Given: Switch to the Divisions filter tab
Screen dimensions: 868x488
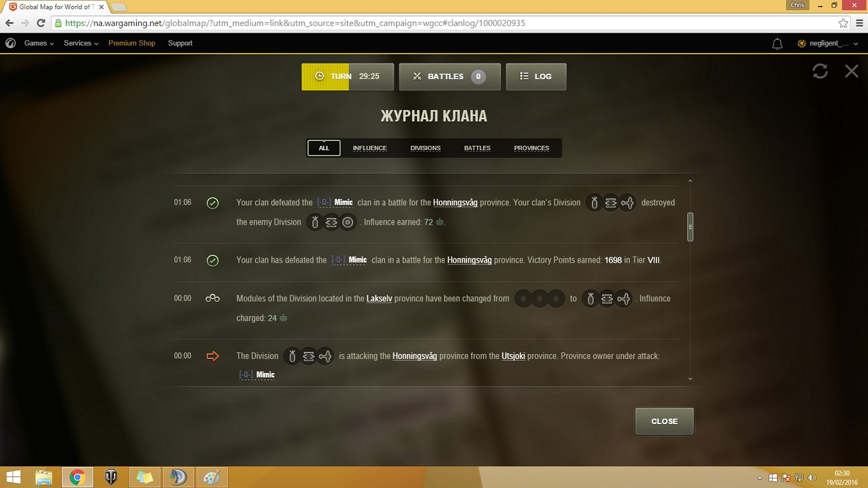Looking at the screenshot, I should [x=425, y=148].
